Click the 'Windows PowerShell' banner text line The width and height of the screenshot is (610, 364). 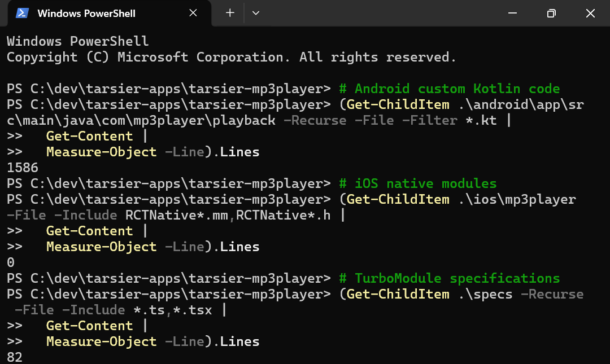tap(78, 41)
